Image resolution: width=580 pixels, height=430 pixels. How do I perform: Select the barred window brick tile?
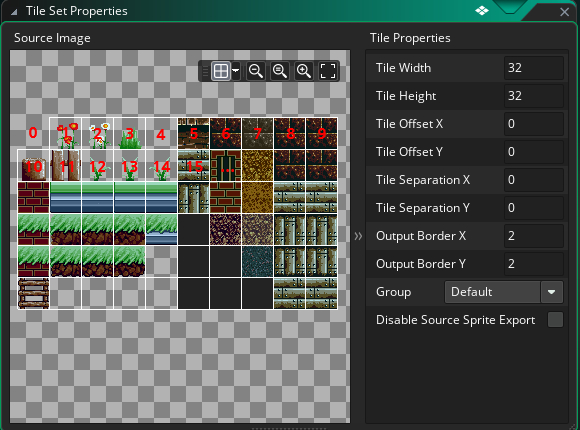[226, 165]
